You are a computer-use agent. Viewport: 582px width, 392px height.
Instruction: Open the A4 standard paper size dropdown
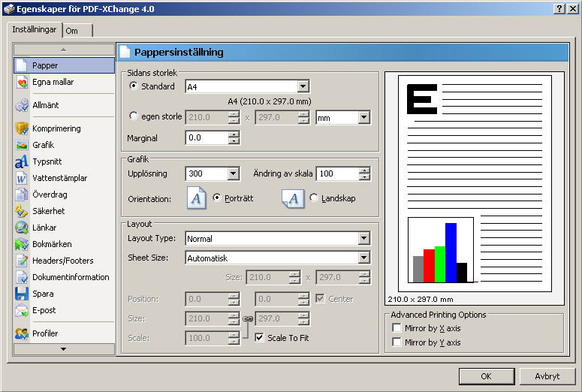pos(303,86)
